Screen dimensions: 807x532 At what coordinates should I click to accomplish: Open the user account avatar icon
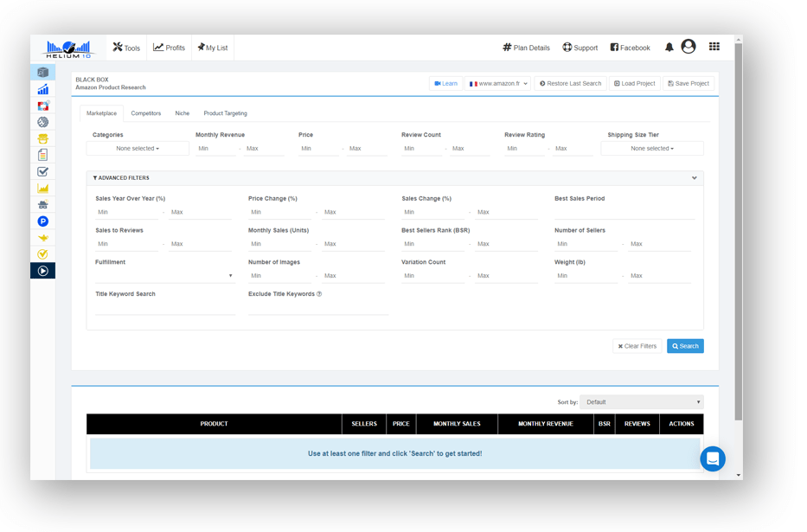click(689, 47)
